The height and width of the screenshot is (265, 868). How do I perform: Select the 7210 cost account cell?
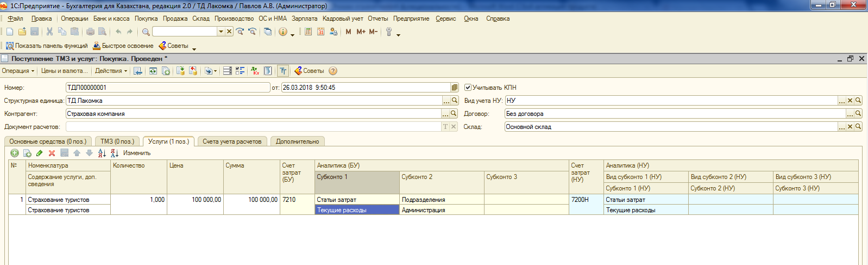pyautogui.click(x=297, y=200)
